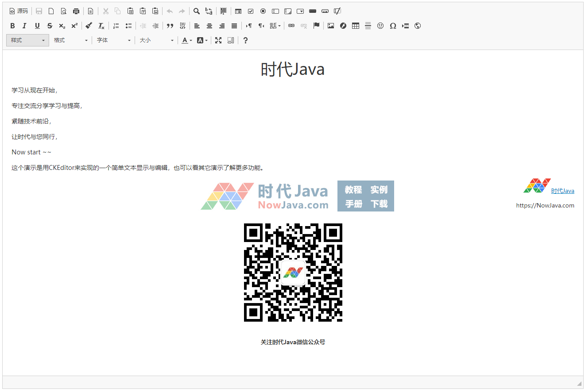Open the 大小 size dropdown
The width and height of the screenshot is (585, 392).
[156, 40]
